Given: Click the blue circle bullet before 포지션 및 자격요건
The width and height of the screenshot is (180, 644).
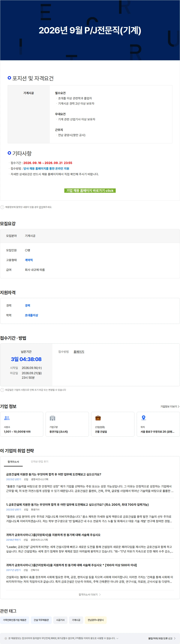Looking at the screenshot, I should 10,78.
